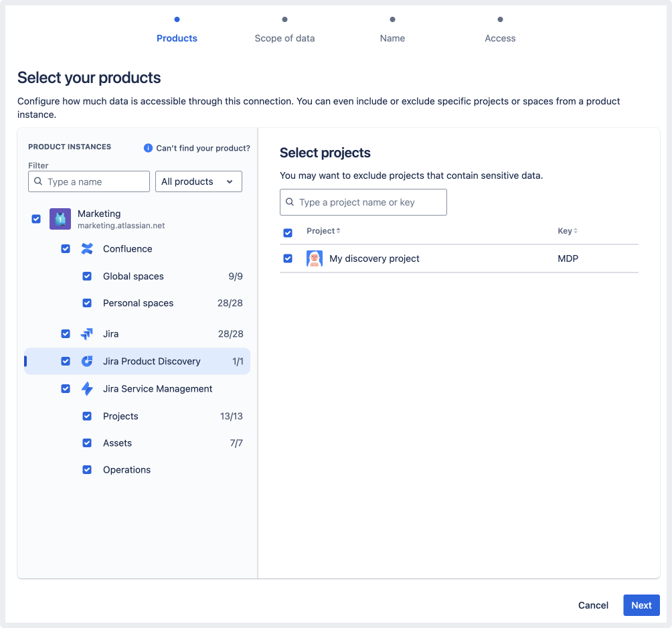
Task: Uncheck the Confluence checkbox
Action: click(66, 248)
